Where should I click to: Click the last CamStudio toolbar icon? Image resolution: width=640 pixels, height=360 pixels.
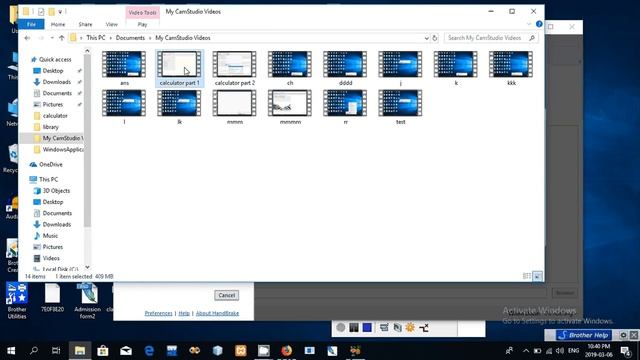coord(424,327)
